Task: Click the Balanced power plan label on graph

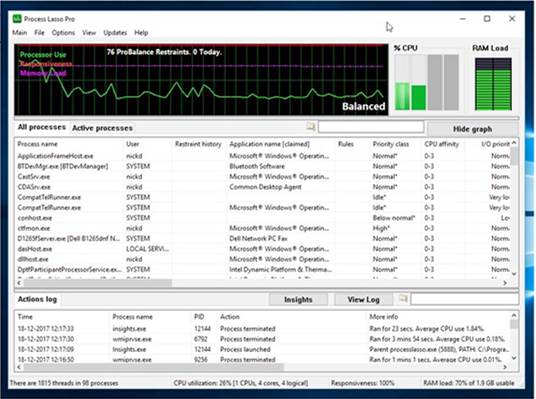Action: [x=363, y=106]
